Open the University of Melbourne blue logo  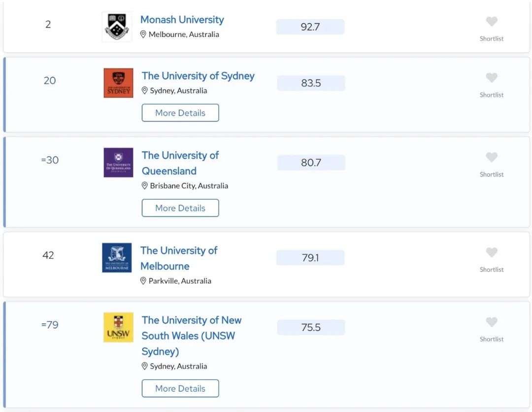(x=117, y=258)
